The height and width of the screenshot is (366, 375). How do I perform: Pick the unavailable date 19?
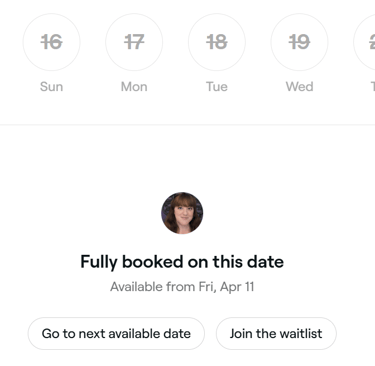(299, 42)
